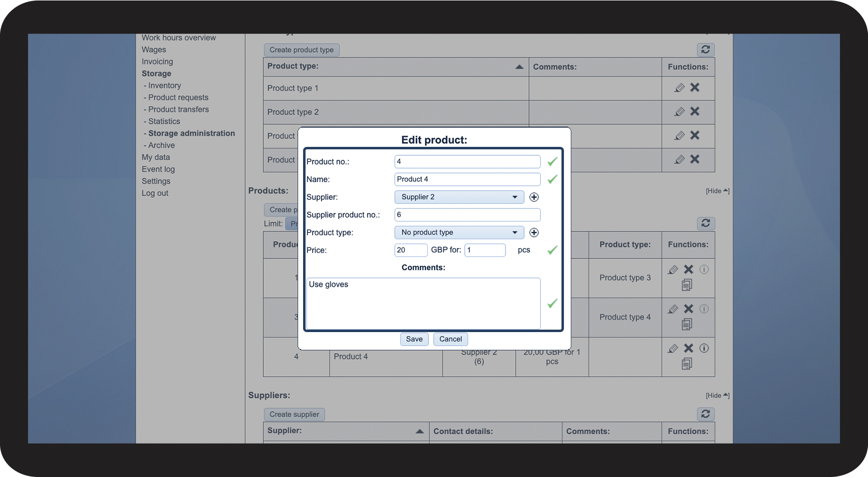Delete Product type 2 with X icon
The image size is (868, 477).
coord(695,112)
